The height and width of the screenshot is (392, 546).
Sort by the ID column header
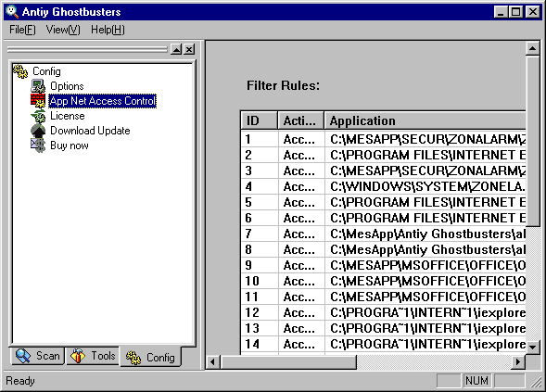[x=259, y=120]
